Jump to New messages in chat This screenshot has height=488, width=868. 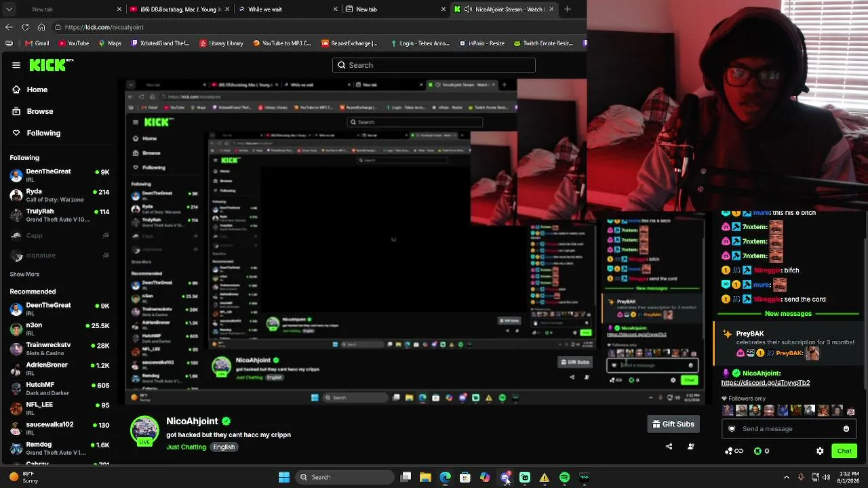[x=788, y=314]
